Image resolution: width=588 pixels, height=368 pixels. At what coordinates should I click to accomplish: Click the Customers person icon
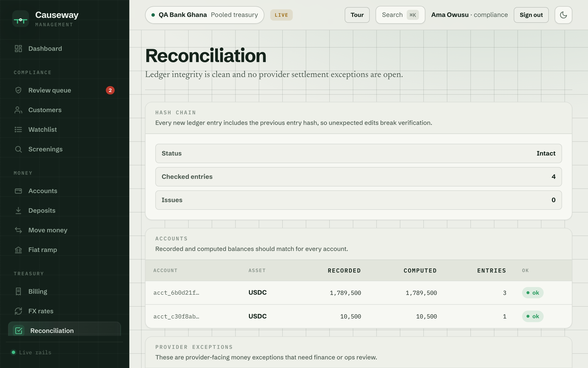click(x=18, y=110)
